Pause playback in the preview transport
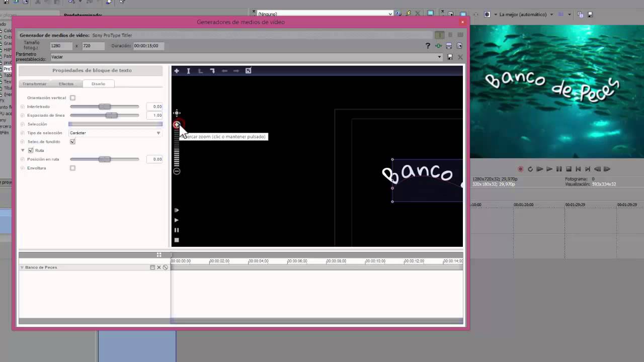This screenshot has width=644, height=362. coord(559,169)
